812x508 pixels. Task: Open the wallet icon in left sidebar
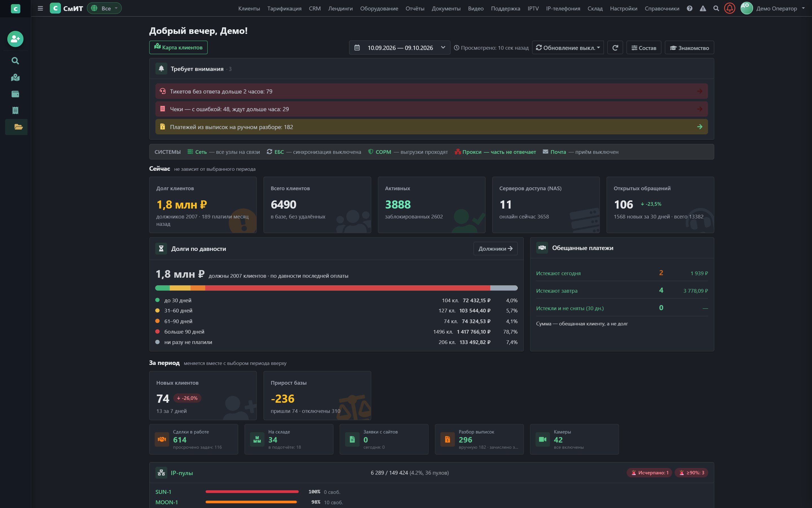tap(16, 94)
